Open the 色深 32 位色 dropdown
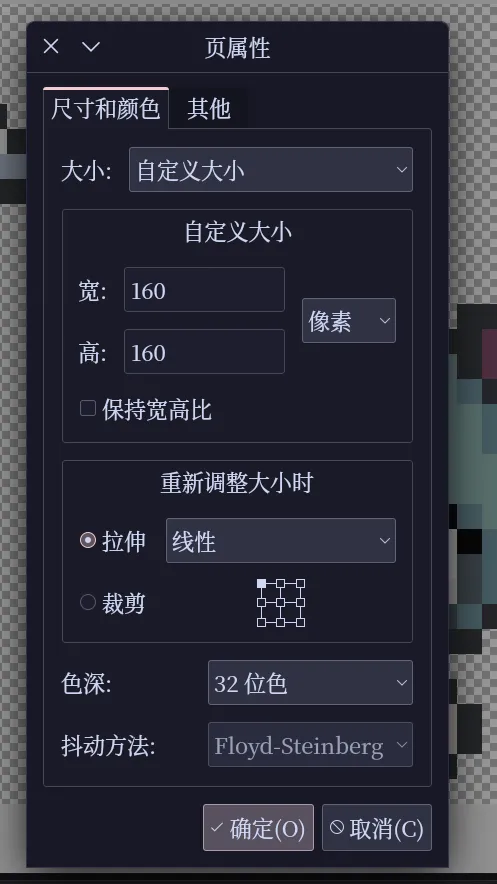Image resolution: width=497 pixels, height=884 pixels. point(310,683)
